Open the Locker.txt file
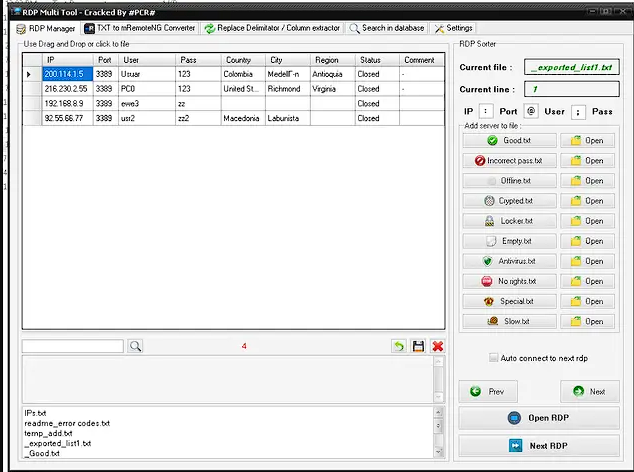This screenshot has height=472, width=634. click(x=588, y=221)
